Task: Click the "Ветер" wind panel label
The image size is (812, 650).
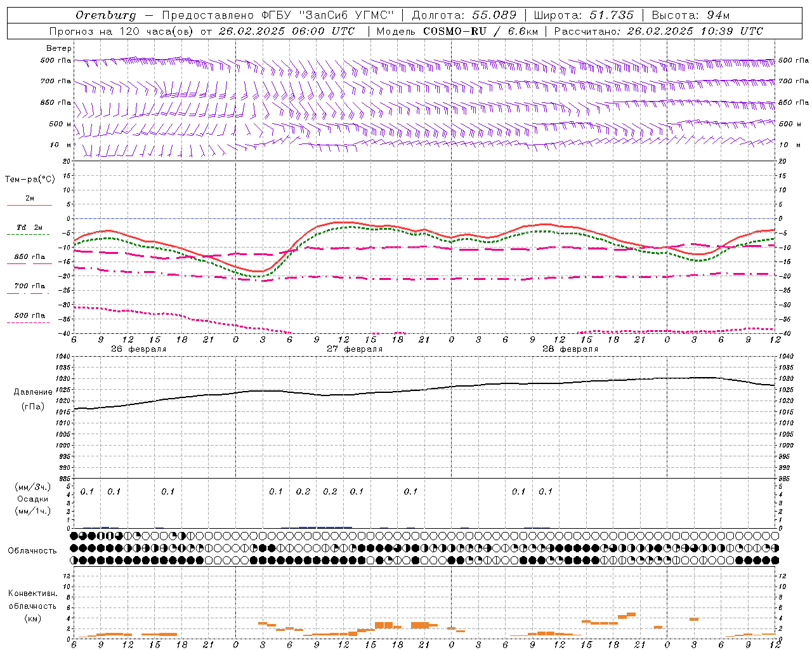Action: [59, 48]
